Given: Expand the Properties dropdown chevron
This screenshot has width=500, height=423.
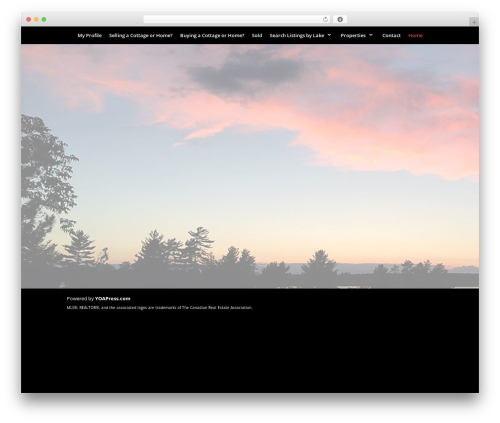Looking at the screenshot, I should pos(371,35).
